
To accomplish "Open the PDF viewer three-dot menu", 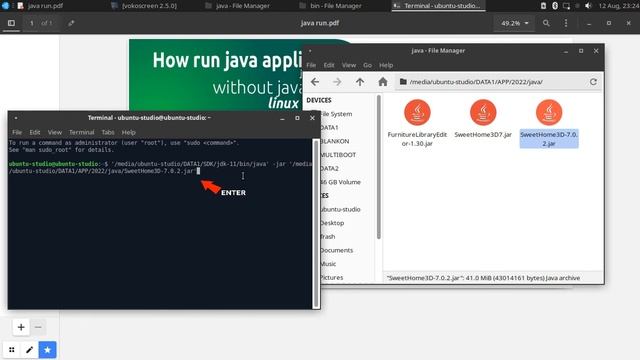I will 566,23.
